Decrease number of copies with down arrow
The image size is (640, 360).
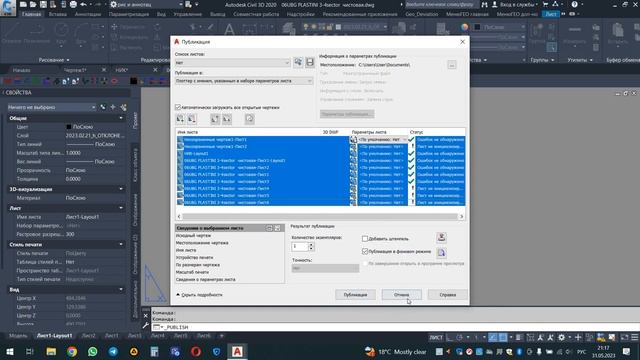tap(311, 249)
